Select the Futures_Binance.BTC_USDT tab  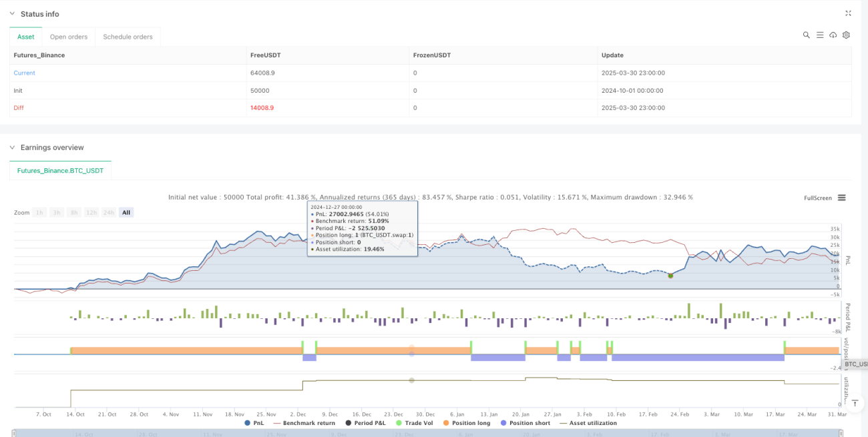point(60,171)
